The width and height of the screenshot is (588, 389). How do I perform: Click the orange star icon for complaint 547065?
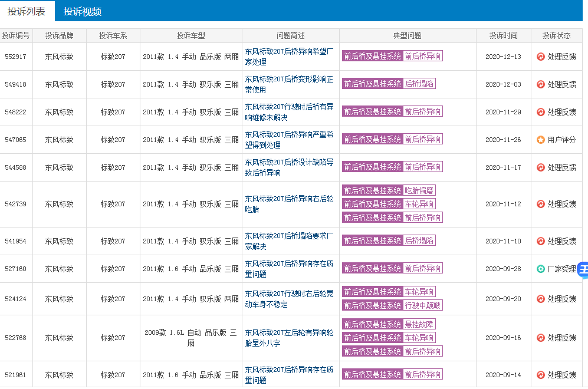[540, 140]
